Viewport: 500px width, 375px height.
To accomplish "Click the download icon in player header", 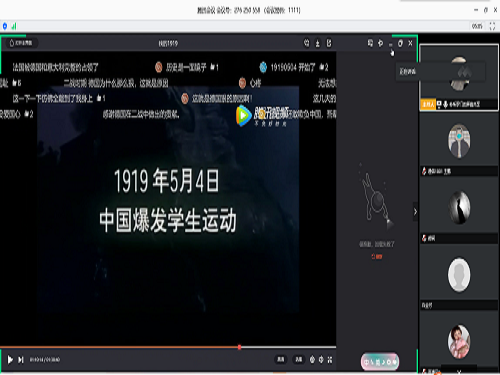I will [x=318, y=43].
